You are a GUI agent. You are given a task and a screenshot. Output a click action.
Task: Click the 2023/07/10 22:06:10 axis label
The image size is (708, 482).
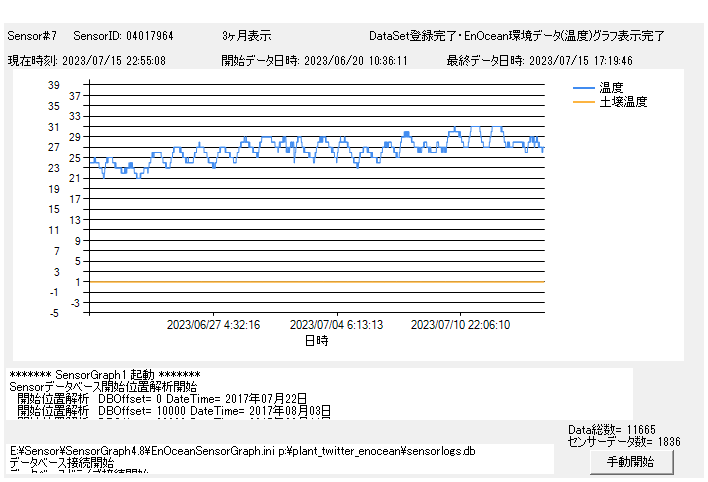click(x=461, y=325)
